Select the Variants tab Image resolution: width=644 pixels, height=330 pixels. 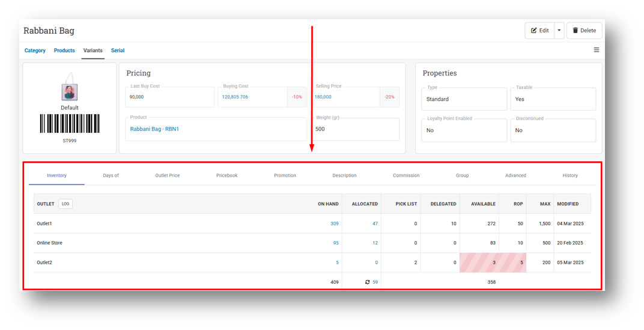(x=93, y=50)
